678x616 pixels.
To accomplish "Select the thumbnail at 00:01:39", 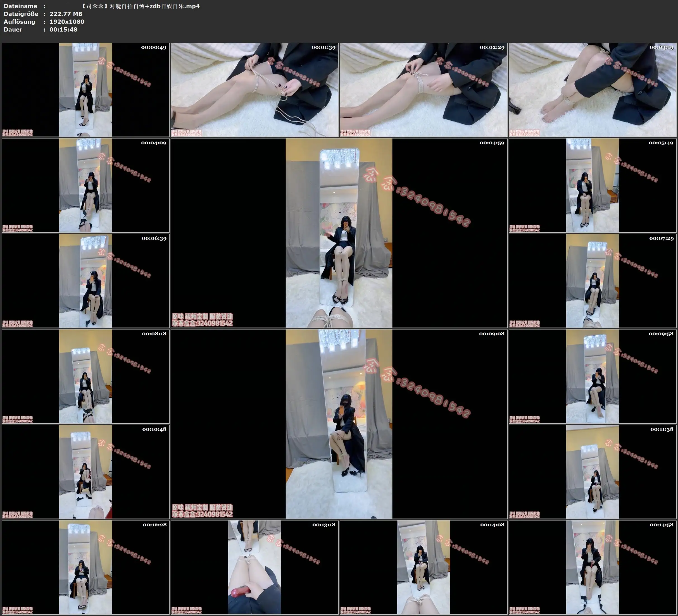I will (254, 90).
